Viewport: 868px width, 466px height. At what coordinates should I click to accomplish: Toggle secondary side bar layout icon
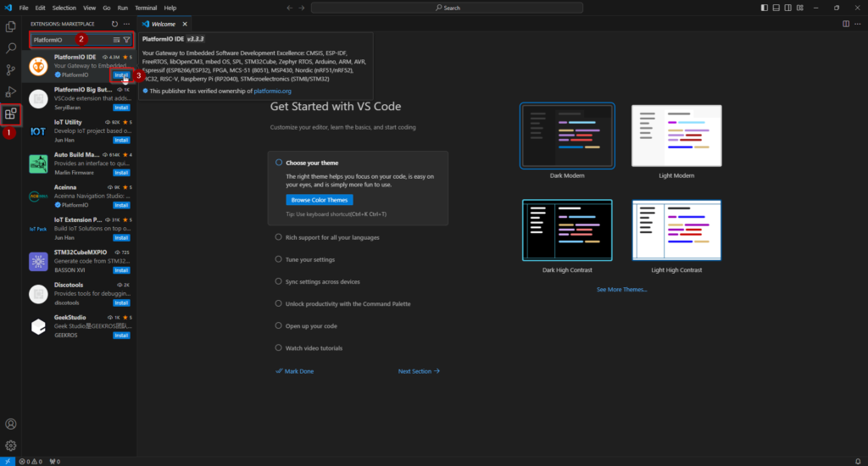pos(788,8)
